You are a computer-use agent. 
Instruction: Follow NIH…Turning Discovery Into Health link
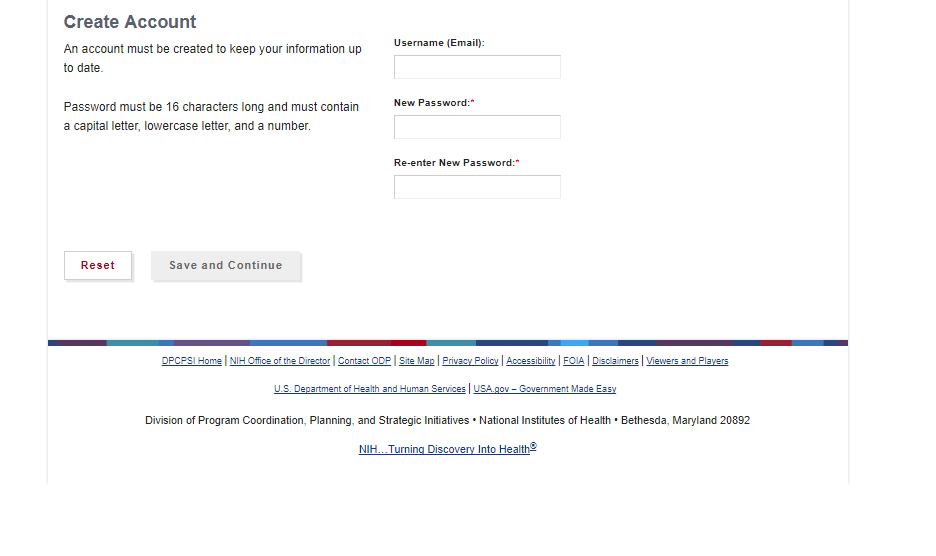click(448, 449)
